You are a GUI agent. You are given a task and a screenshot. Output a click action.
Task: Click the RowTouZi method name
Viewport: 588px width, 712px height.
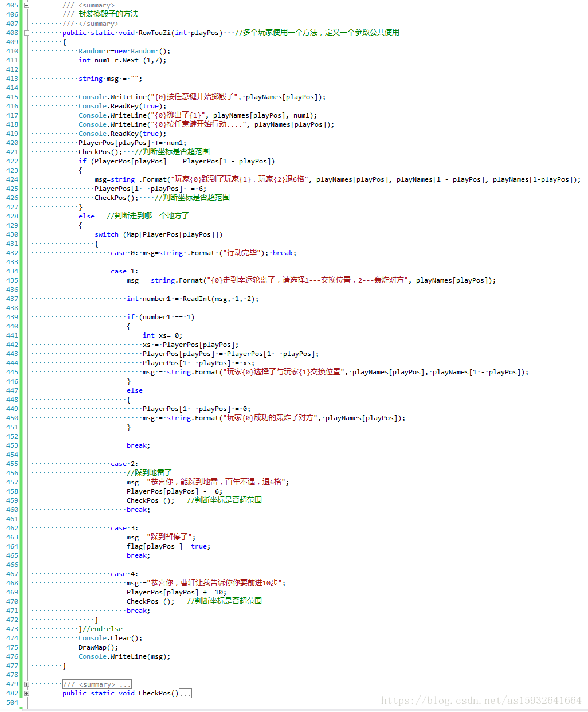(x=155, y=33)
